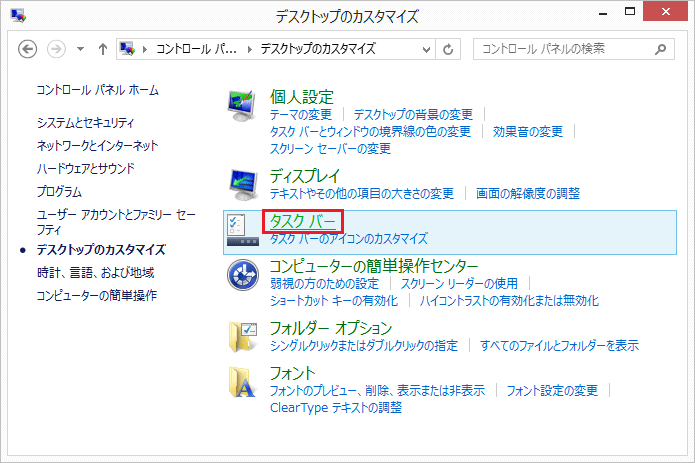
Task: Click フォントのプレビュー、削除、表示または非表示
Action: [x=377, y=390]
